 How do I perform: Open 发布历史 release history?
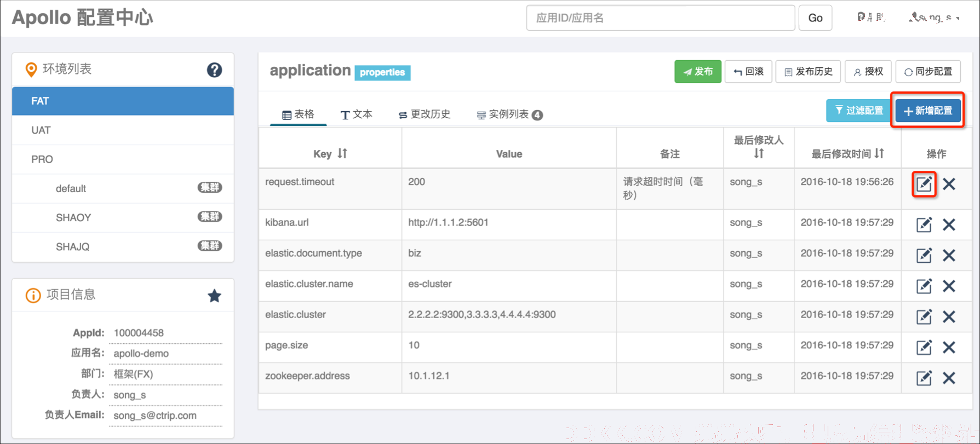click(x=809, y=72)
